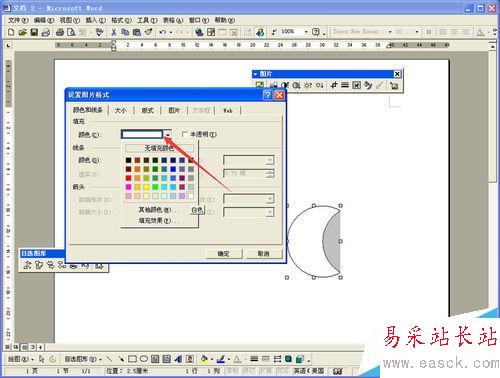Screen dimensions: 500x378
Task: Switch to the 大小 (Size) tab
Action: click(120, 110)
